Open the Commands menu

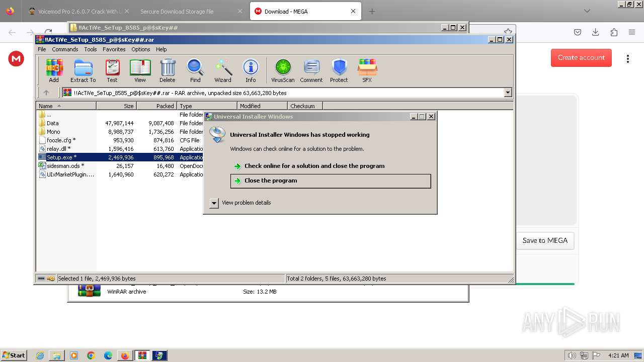[65, 49]
